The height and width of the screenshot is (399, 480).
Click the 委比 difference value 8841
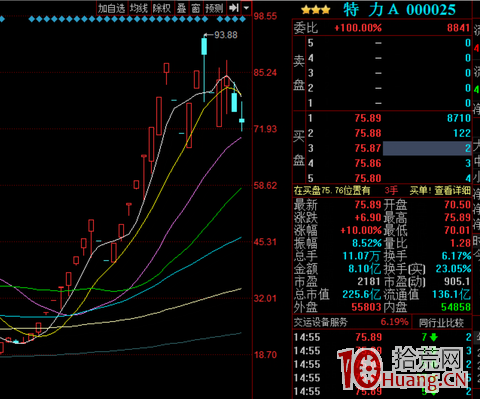[459, 28]
